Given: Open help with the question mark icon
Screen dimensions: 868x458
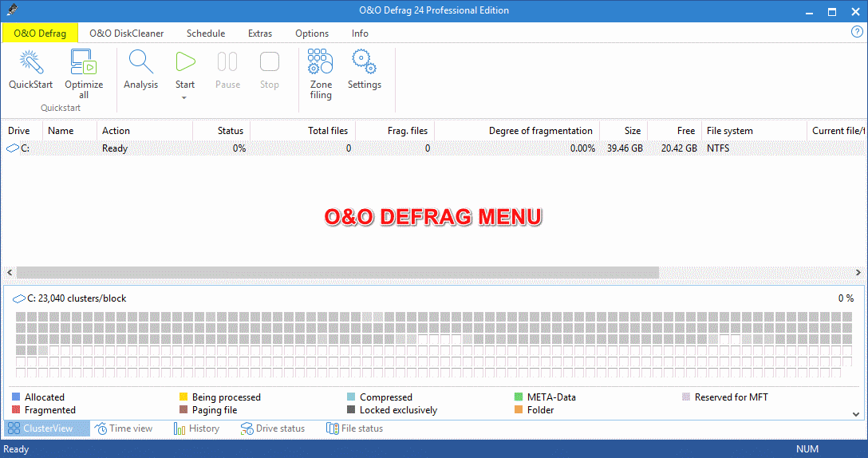Looking at the screenshot, I should (857, 32).
